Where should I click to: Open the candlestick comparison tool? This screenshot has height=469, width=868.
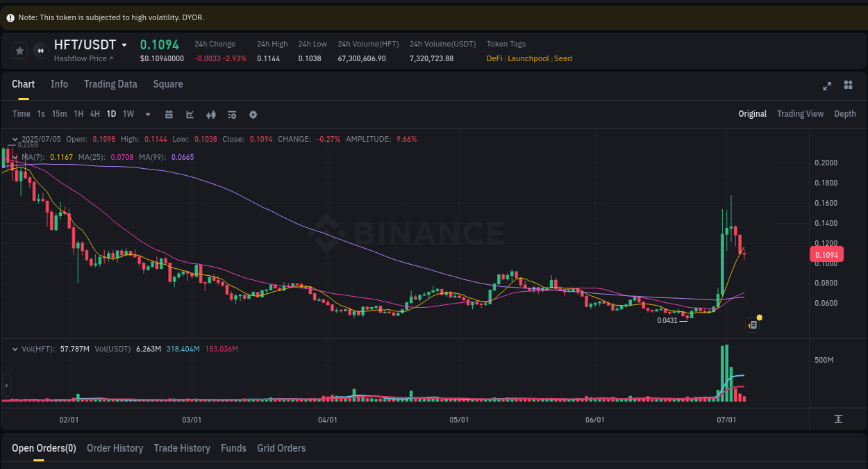[211, 114]
